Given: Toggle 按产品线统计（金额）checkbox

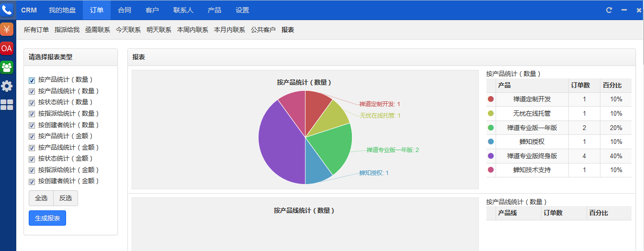Looking at the screenshot, I should point(32,148).
